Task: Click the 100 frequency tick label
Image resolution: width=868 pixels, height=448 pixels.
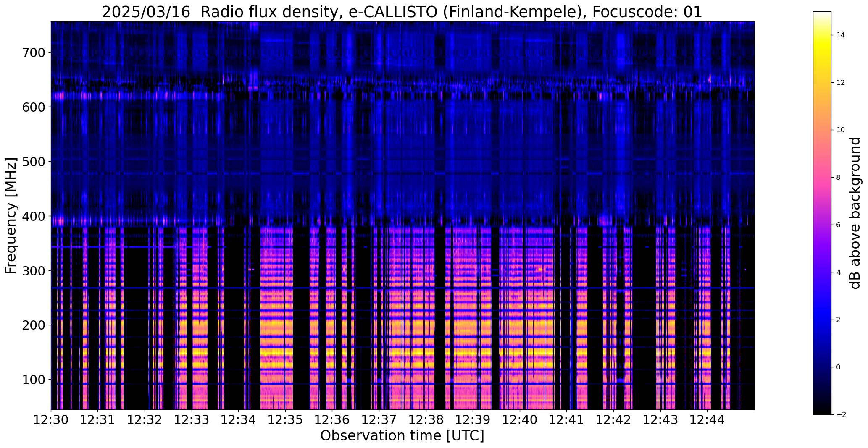Action: point(34,380)
